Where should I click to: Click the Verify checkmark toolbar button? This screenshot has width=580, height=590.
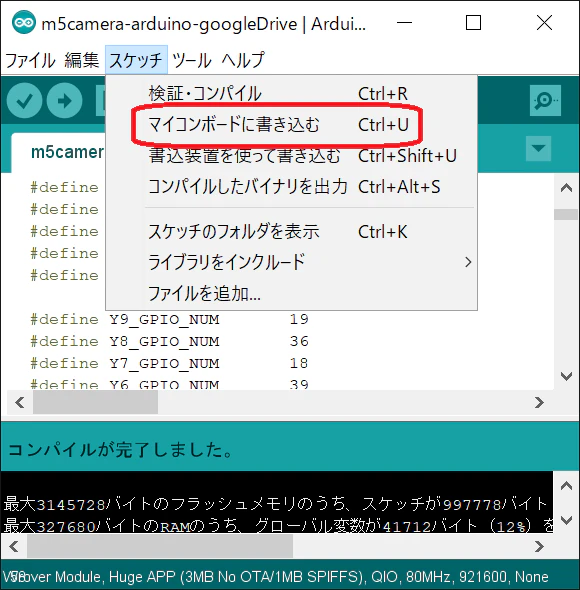(x=24, y=101)
